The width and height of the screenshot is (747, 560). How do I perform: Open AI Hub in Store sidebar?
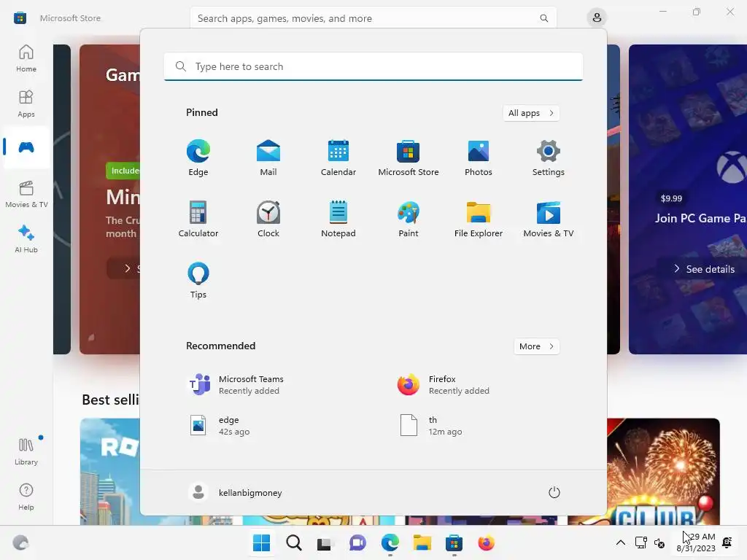point(26,239)
